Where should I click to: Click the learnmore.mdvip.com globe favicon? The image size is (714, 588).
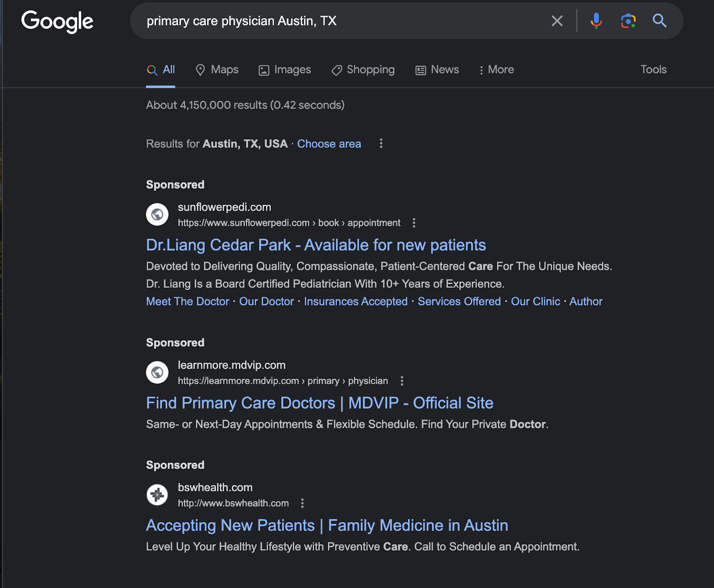tap(157, 372)
